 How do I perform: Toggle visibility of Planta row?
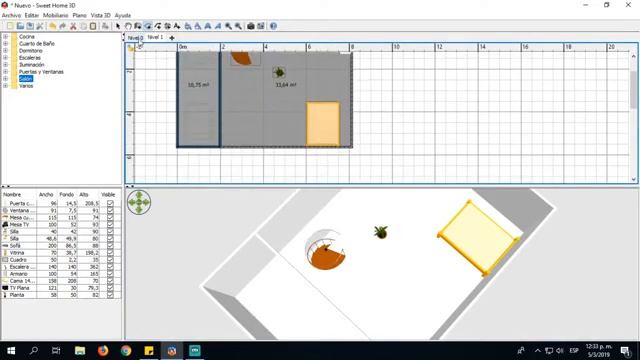coord(110,295)
